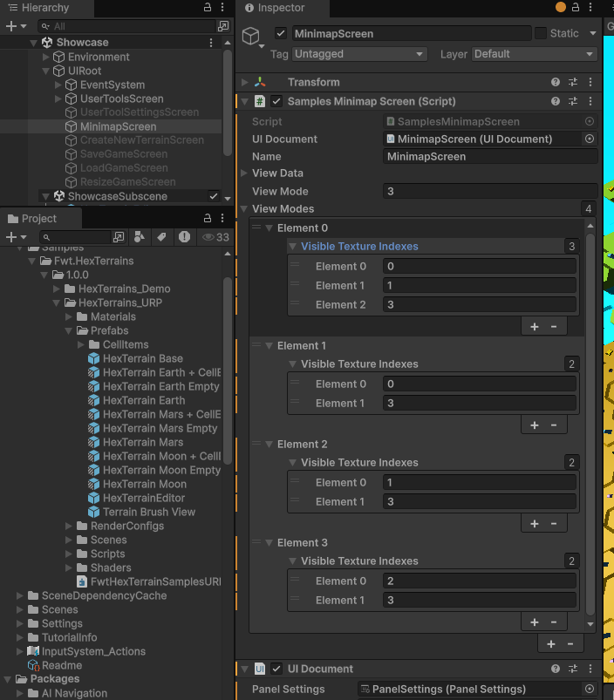This screenshot has width=614, height=700.
Task: Click the View Modes list scrollbar
Action: click(590, 425)
